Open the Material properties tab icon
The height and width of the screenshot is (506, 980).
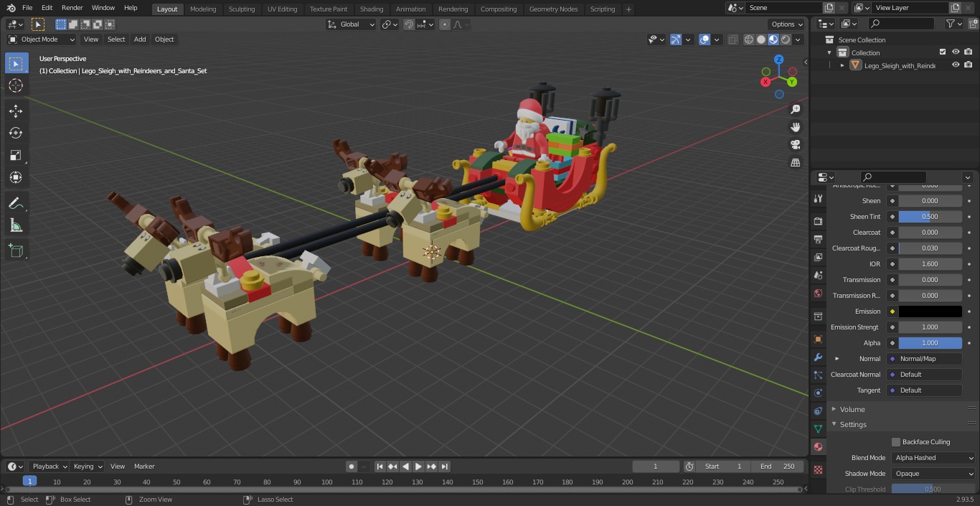pos(818,446)
